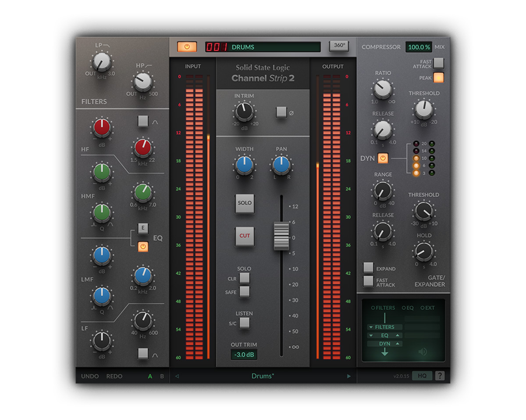Toggle the phase invert button next to IN TRIM
This screenshot has height=420, width=526.
tap(281, 113)
